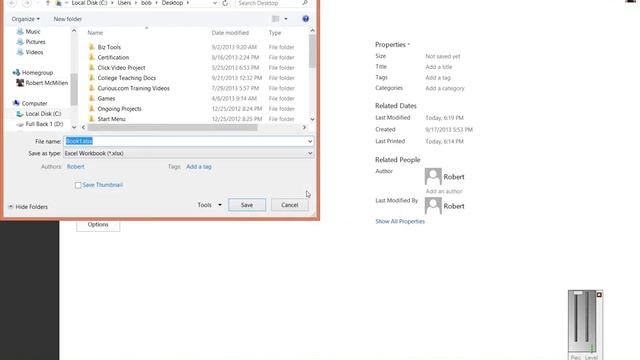Click the file list vertical scrollbar
Viewport: 640px width, 360px height.
click(312, 51)
